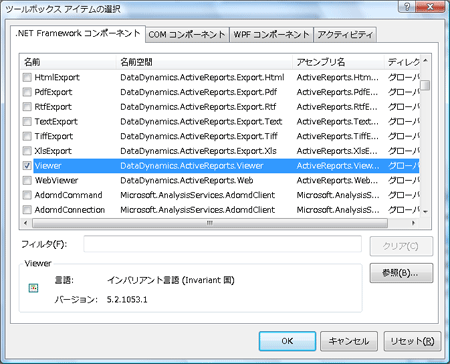The image size is (450, 364).
Task: Uncheck the Viewer checkbox
Action: coord(27,166)
